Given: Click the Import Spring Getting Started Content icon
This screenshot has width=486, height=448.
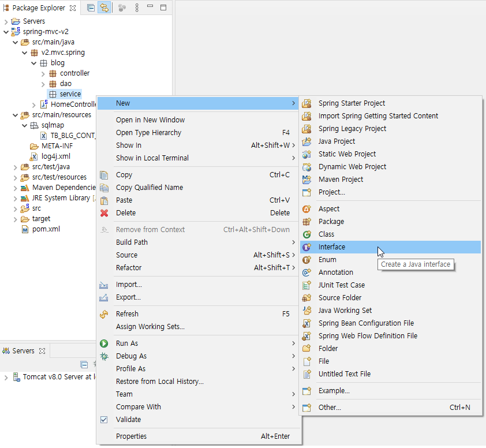Looking at the screenshot, I should coord(306,116).
